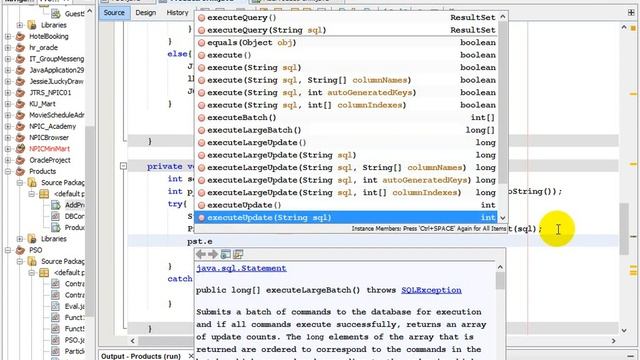Open Javadoc in external web browser icon
The height and width of the screenshot is (360, 640).
[225, 254]
